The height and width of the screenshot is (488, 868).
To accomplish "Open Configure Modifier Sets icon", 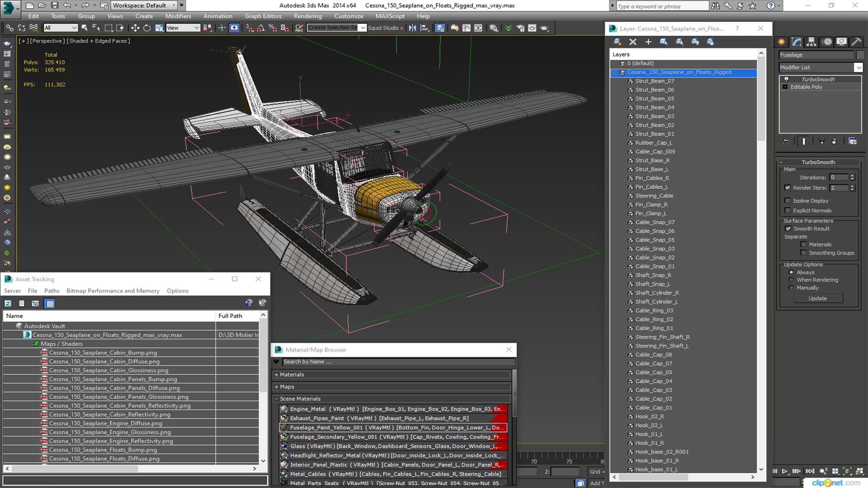I will (853, 141).
